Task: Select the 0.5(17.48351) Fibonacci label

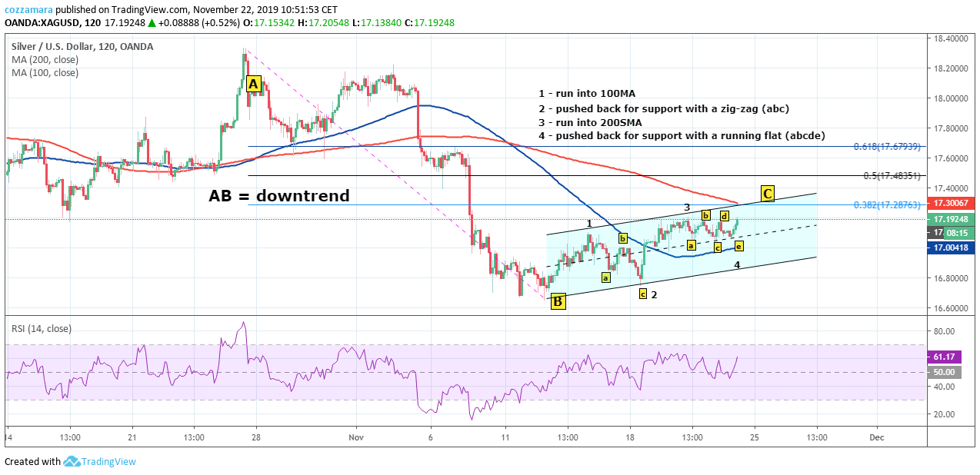Action: pos(892,176)
